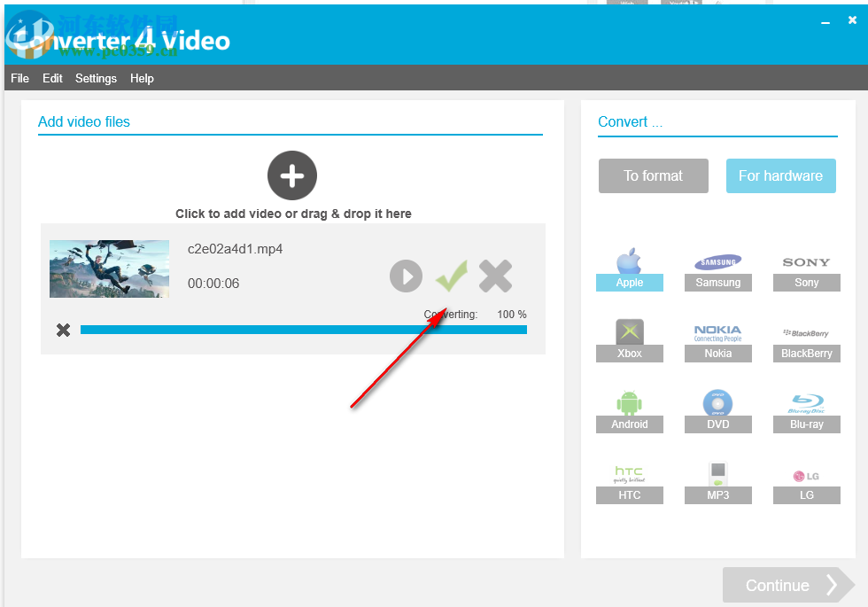Image resolution: width=868 pixels, height=607 pixels.
Task: Choose the Android conversion preset
Action: pos(629,409)
